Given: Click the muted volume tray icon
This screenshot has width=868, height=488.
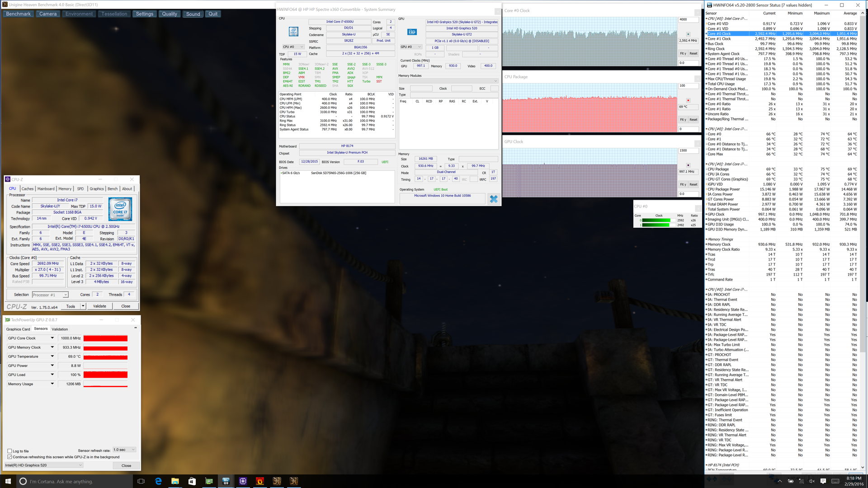Looking at the screenshot, I should pos(811,481).
